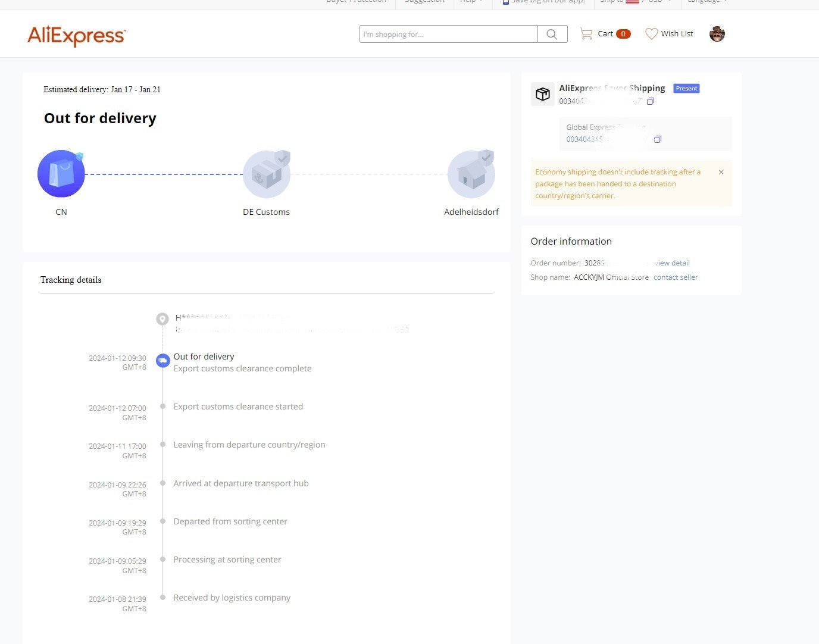Click the timeline dot for 2024-01-08 21:39
This screenshot has width=819, height=644.
[x=162, y=598]
